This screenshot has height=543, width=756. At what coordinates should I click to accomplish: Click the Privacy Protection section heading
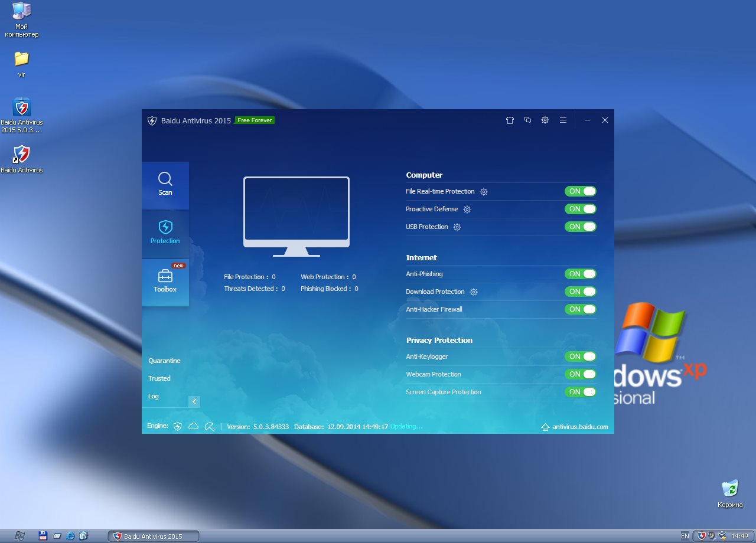point(439,341)
